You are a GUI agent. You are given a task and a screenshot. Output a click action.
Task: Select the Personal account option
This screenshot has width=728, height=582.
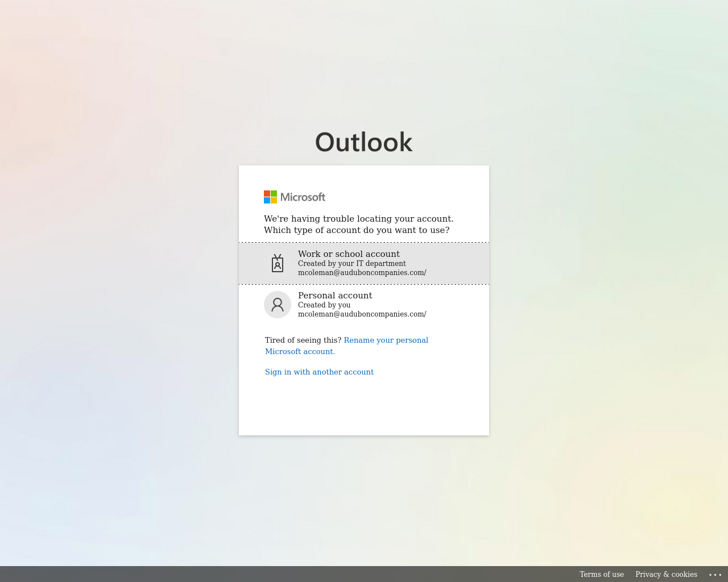coord(364,305)
